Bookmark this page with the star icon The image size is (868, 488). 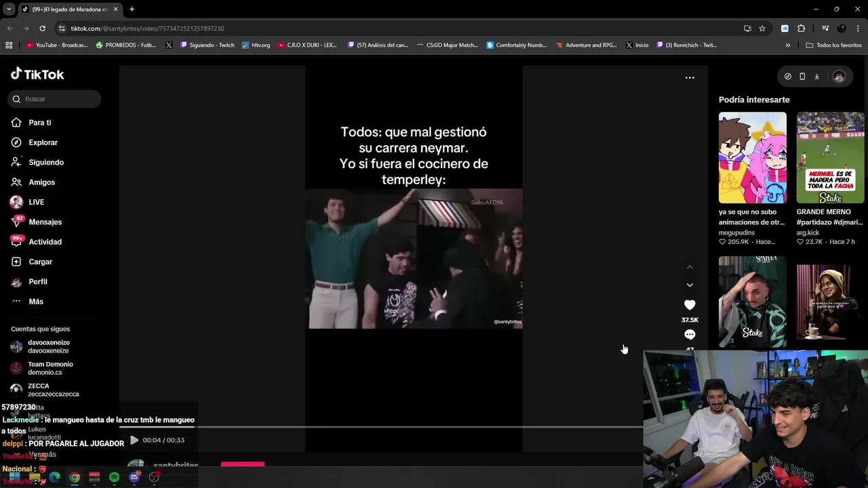pyautogui.click(x=762, y=28)
